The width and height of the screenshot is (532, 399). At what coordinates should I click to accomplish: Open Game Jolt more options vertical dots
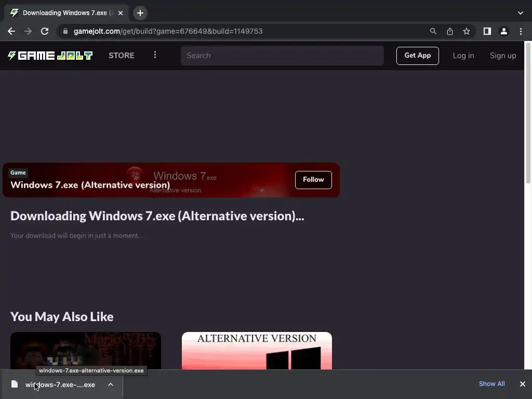(155, 55)
